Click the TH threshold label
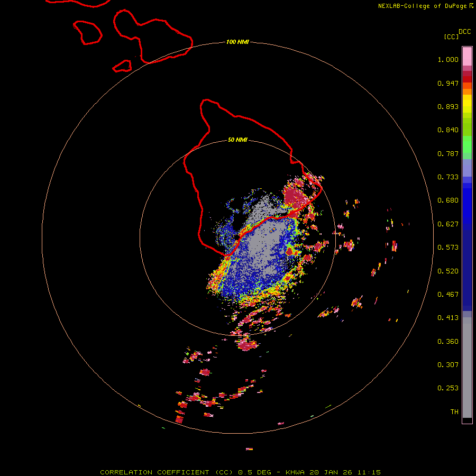This screenshot has height=476, width=476. [x=454, y=412]
